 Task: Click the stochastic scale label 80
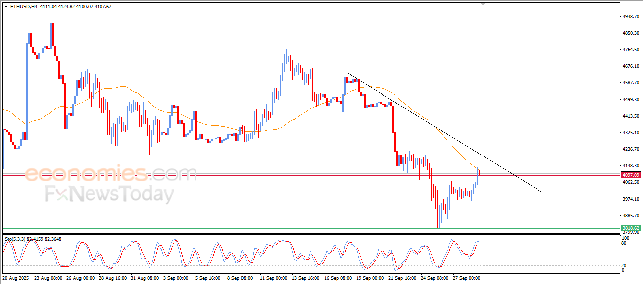coord(624,243)
